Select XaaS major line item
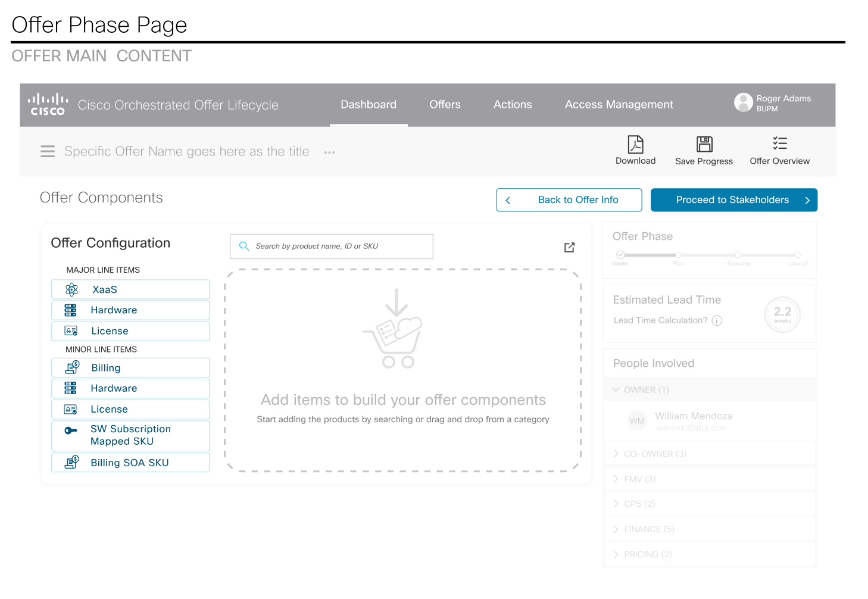The height and width of the screenshot is (599, 868). (x=130, y=290)
